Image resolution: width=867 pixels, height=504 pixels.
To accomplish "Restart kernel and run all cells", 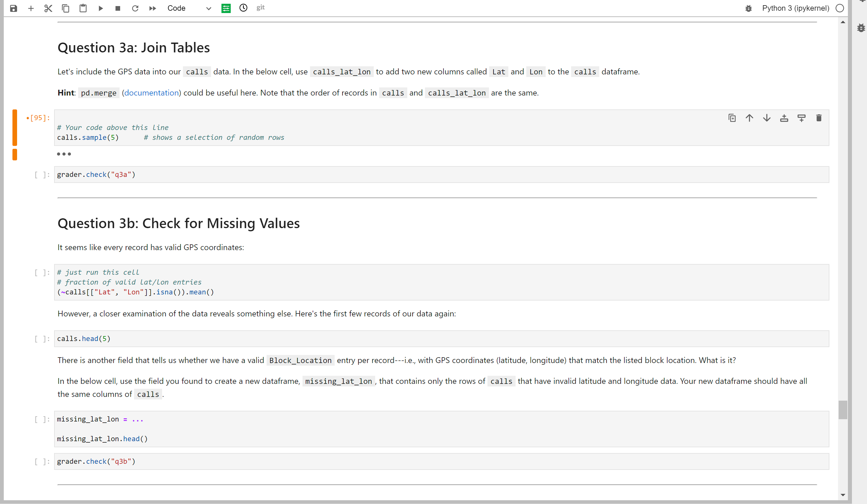I will point(153,8).
